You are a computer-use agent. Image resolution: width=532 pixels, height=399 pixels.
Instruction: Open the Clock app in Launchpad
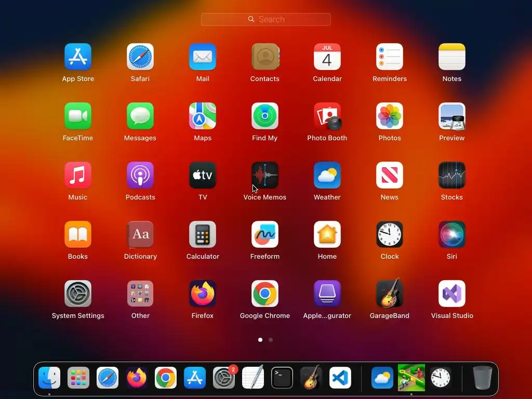coord(390,234)
